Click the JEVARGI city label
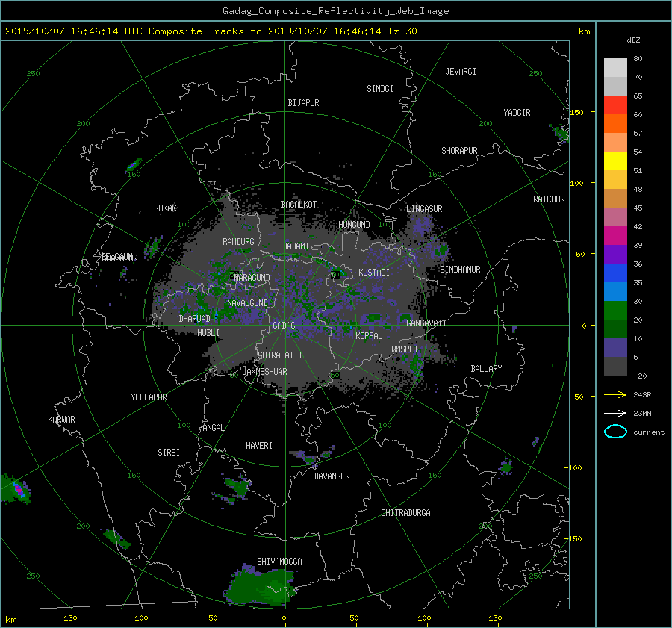672x628 pixels. pos(461,72)
